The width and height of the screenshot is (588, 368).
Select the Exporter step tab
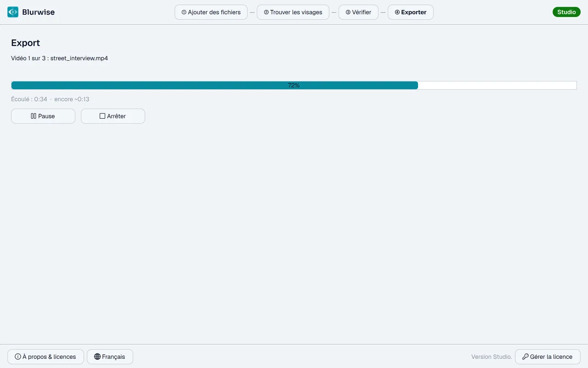pos(411,12)
